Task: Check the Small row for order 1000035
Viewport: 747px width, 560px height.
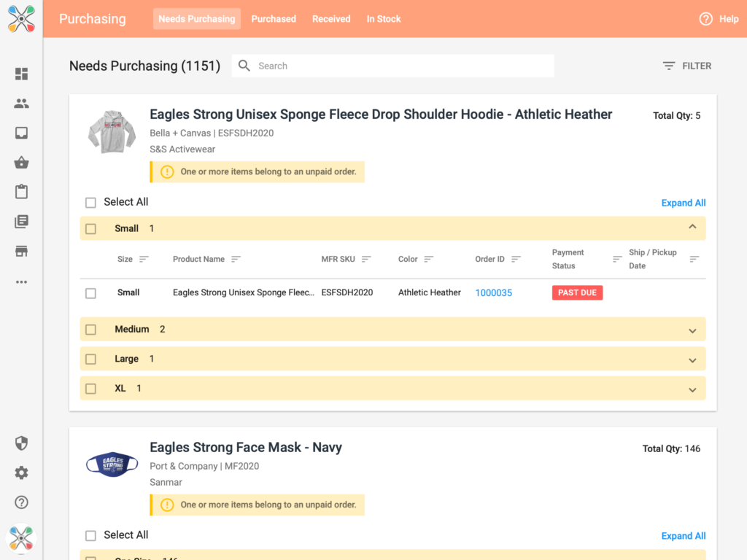Action: [90, 293]
